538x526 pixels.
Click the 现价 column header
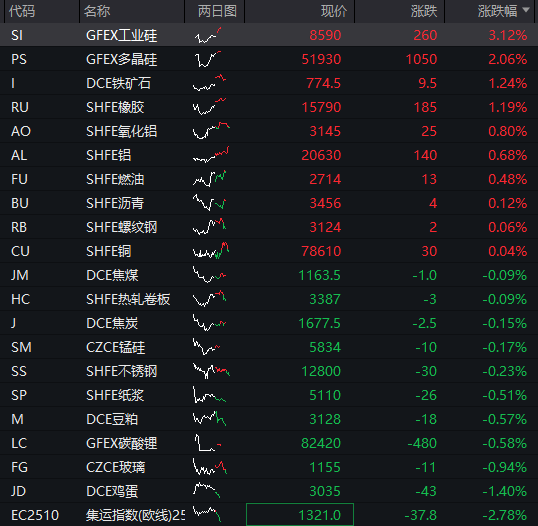[x=334, y=11]
